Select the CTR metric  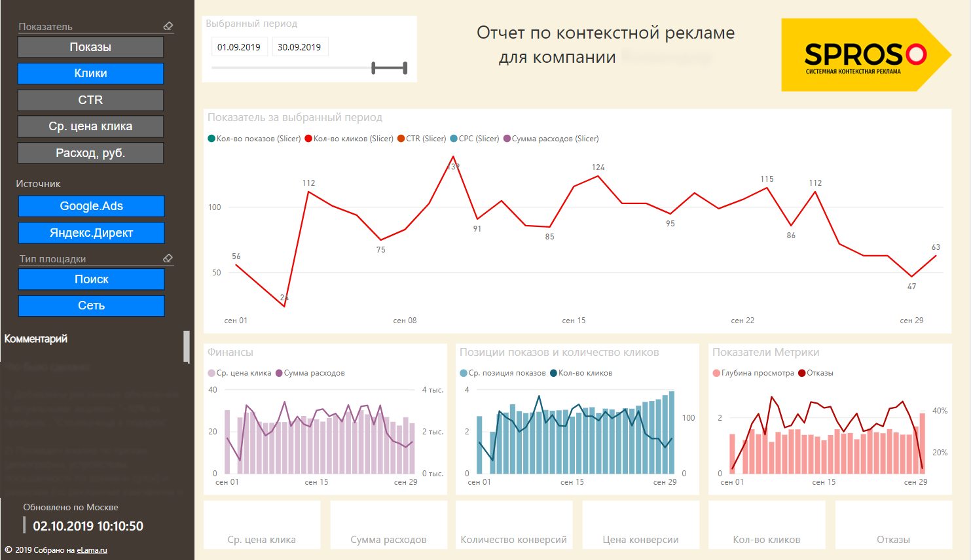90,100
